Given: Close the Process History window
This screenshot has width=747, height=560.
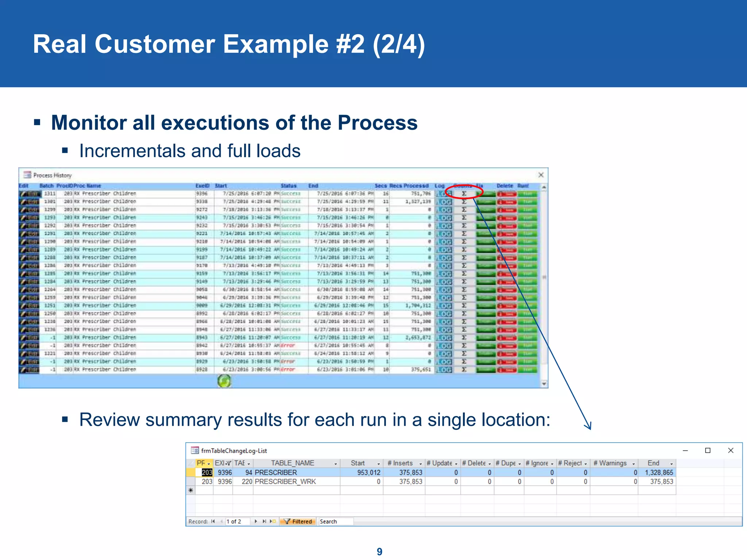Looking at the screenshot, I should point(541,175).
